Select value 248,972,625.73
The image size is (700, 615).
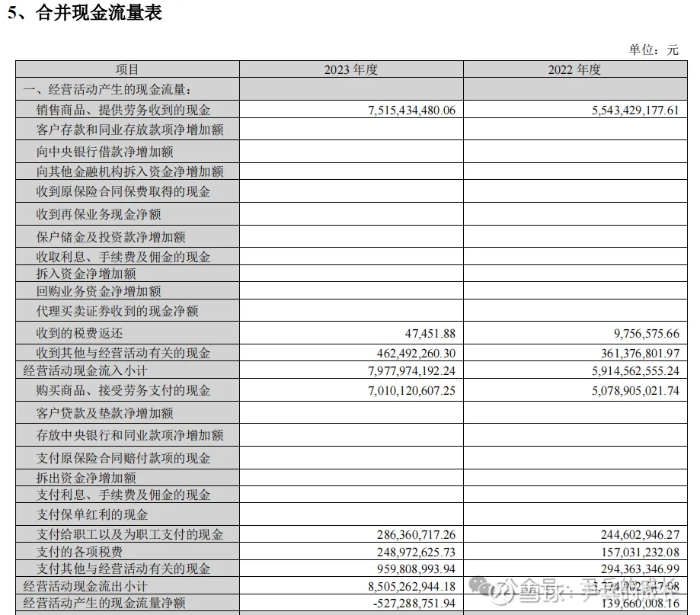(416, 552)
